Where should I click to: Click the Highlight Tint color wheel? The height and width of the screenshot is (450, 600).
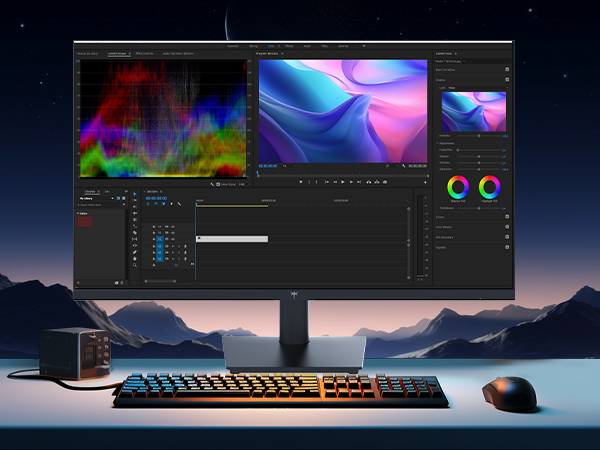coord(489,187)
